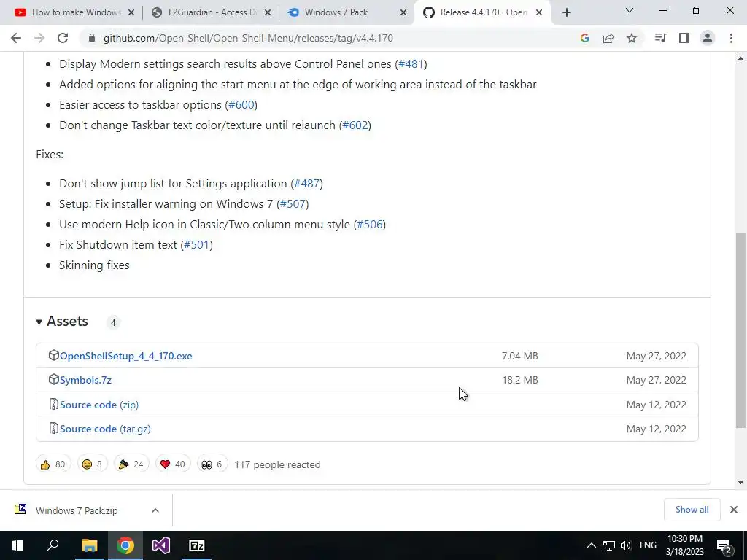This screenshot has width=747, height=560.
Task: Close the YouTube How to make tab
Action: point(131,13)
